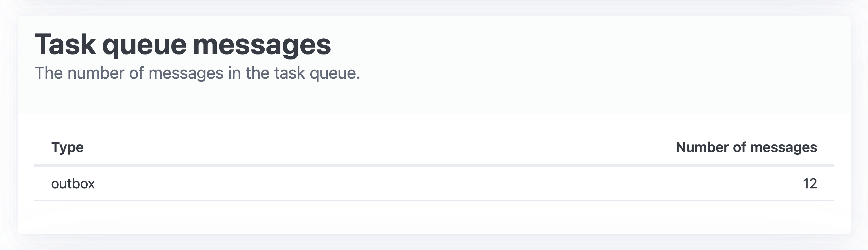
Task: Click the divider between card header and table
Action: (434, 113)
